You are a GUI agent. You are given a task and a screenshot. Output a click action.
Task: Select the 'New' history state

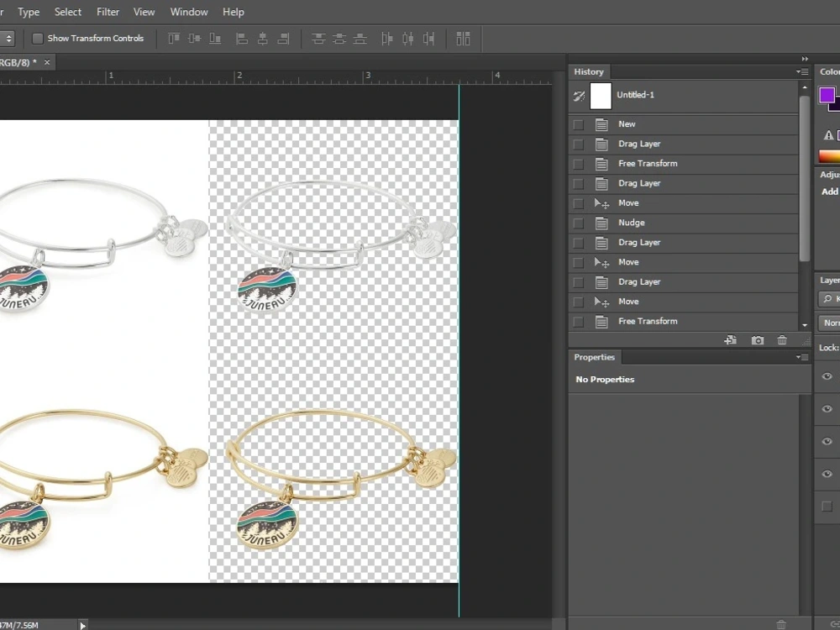[x=684, y=124]
